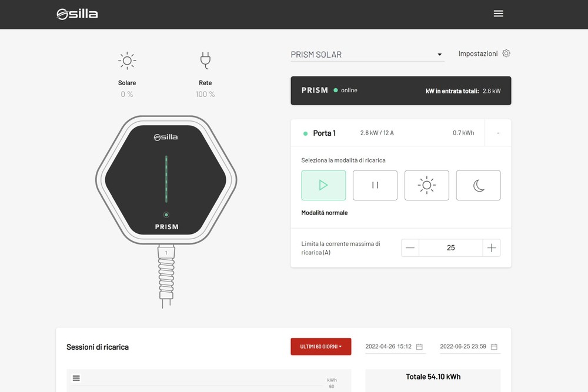Image resolution: width=588 pixels, height=392 pixels.
Task: Open the chart hamburger menu icon
Action: pos(76,378)
